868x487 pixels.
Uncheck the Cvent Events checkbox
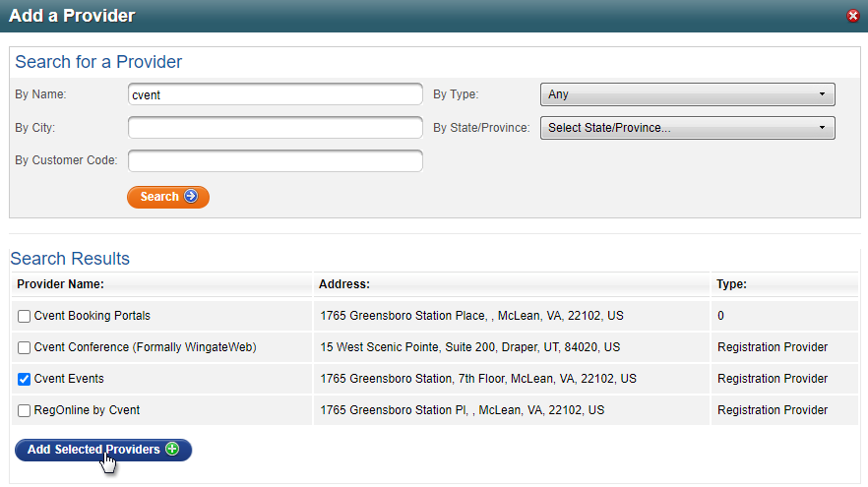click(x=25, y=379)
